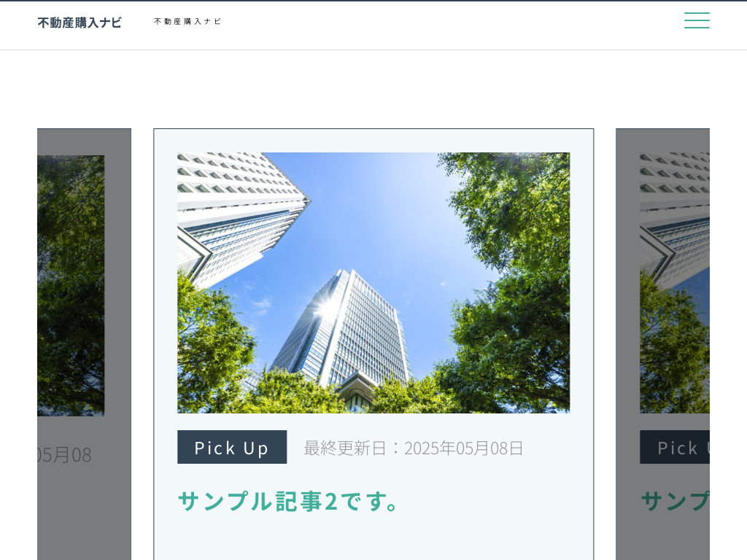747x560 pixels.
Task: Select the dimmed right carousel slide image
Action: pos(675,282)
